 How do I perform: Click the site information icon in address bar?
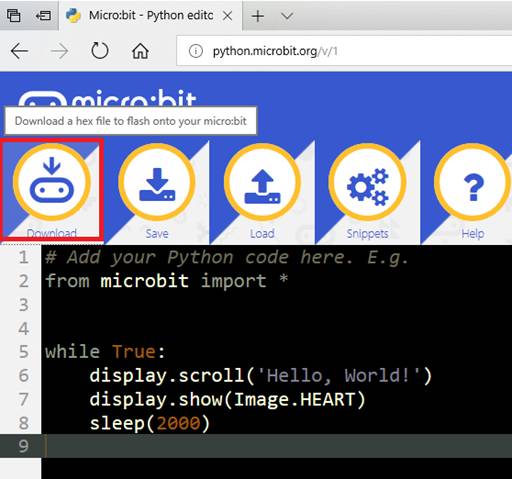[195, 51]
